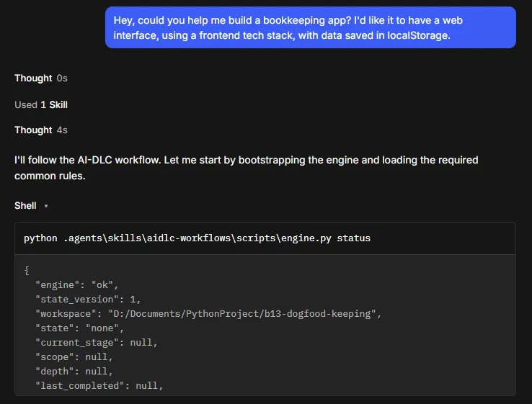Expand the Thought 4s entry
The width and height of the screenshot is (532, 404).
coord(40,130)
